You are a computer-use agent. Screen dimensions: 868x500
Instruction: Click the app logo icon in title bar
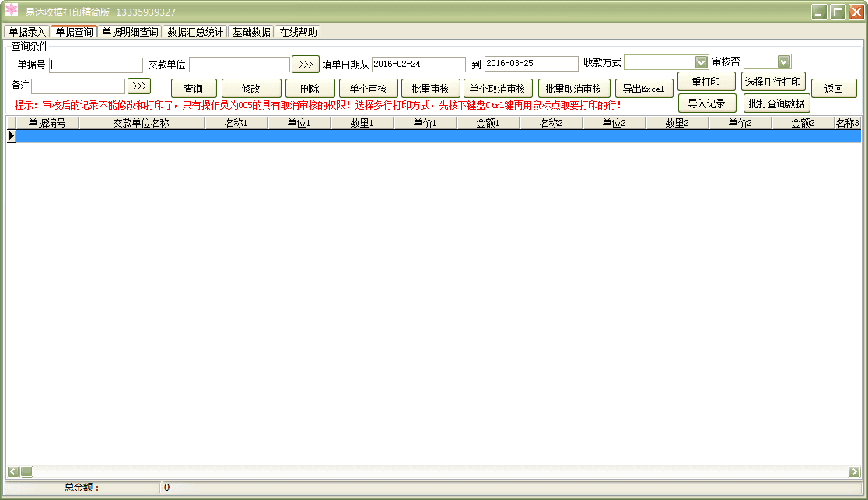click(x=12, y=10)
